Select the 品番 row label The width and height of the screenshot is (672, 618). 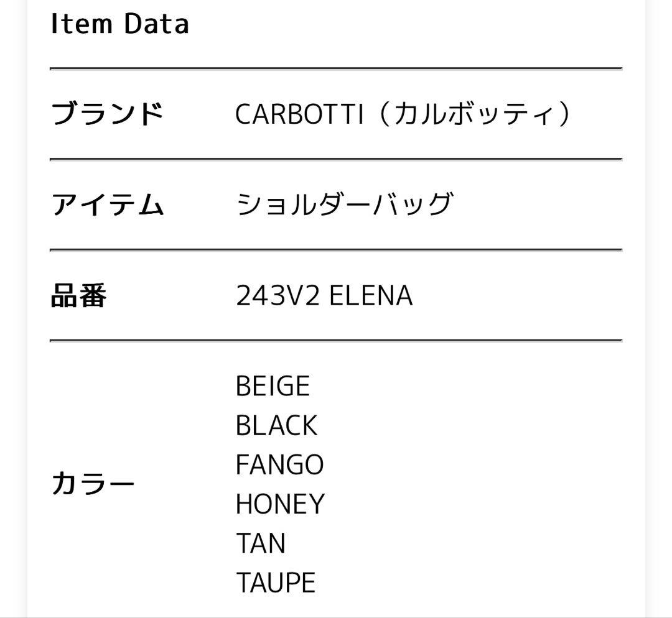[78, 295]
